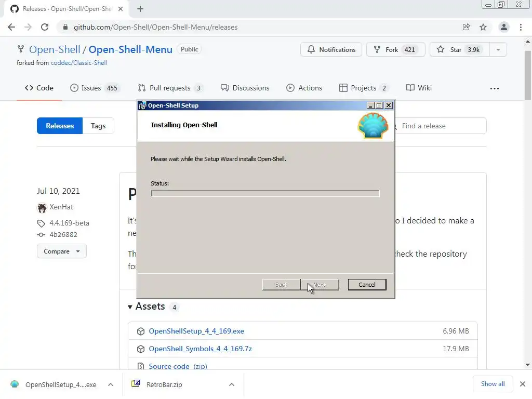Open the Wiki tab
Screen dimensions: 532x399
(419, 88)
